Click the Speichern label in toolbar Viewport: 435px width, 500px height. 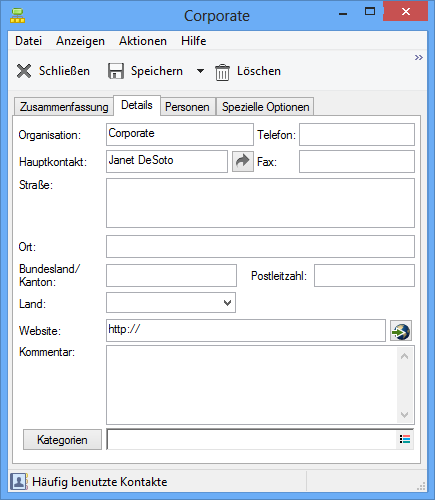157,71
